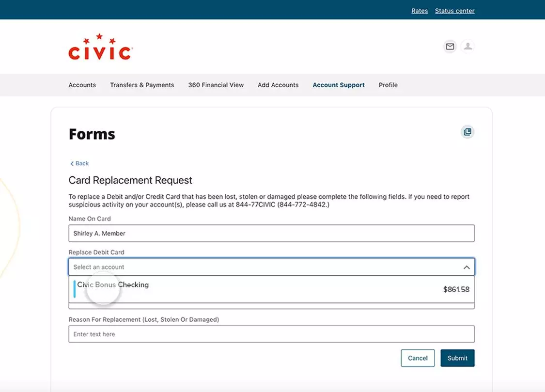The height and width of the screenshot is (392, 545).
Task: Open the user profile avatar icon
Action: [x=467, y=47]
